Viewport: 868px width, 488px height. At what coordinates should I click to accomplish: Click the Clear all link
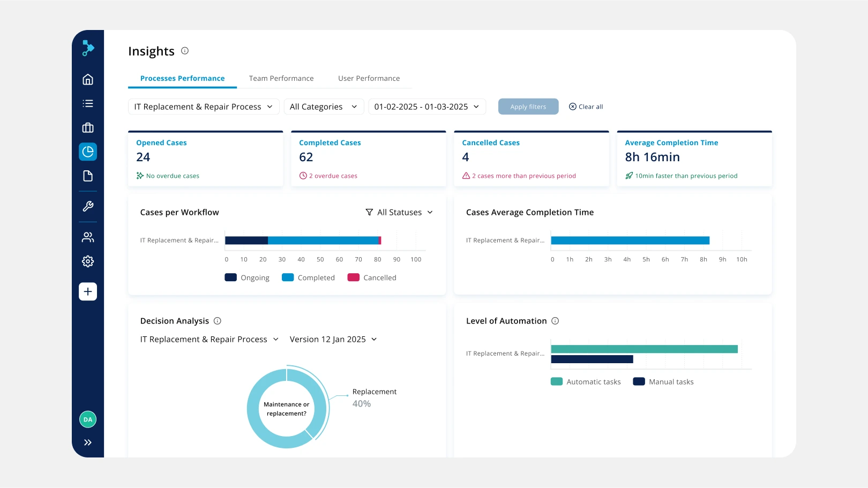(x=586, y=107)
